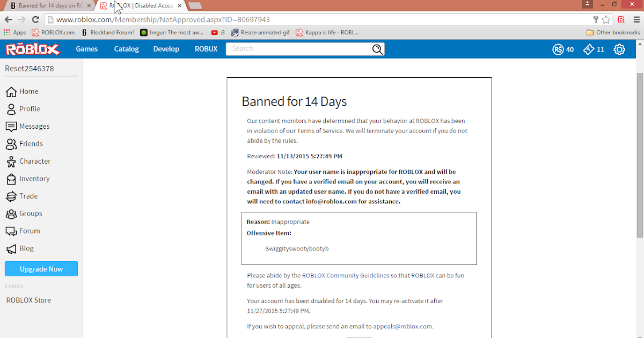Click the browser address bar URL
Screen dimensions: 644x338
(x=163, y=19)
